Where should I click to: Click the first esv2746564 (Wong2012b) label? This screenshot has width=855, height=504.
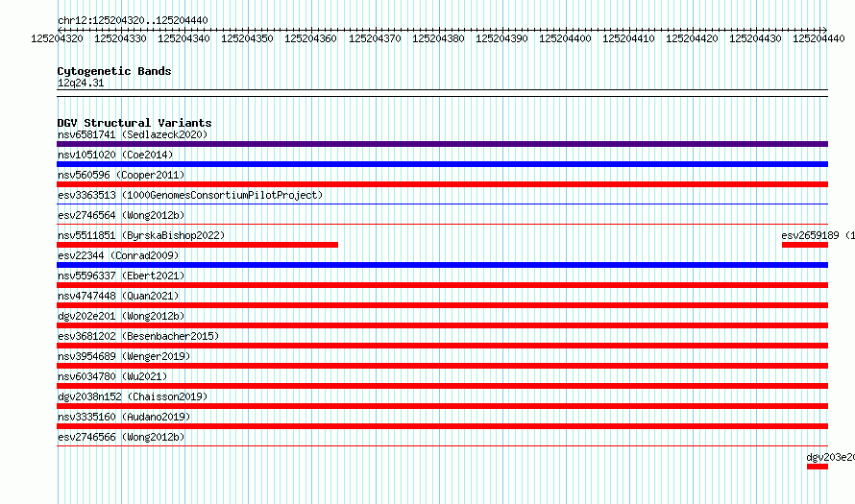[121, 215]
